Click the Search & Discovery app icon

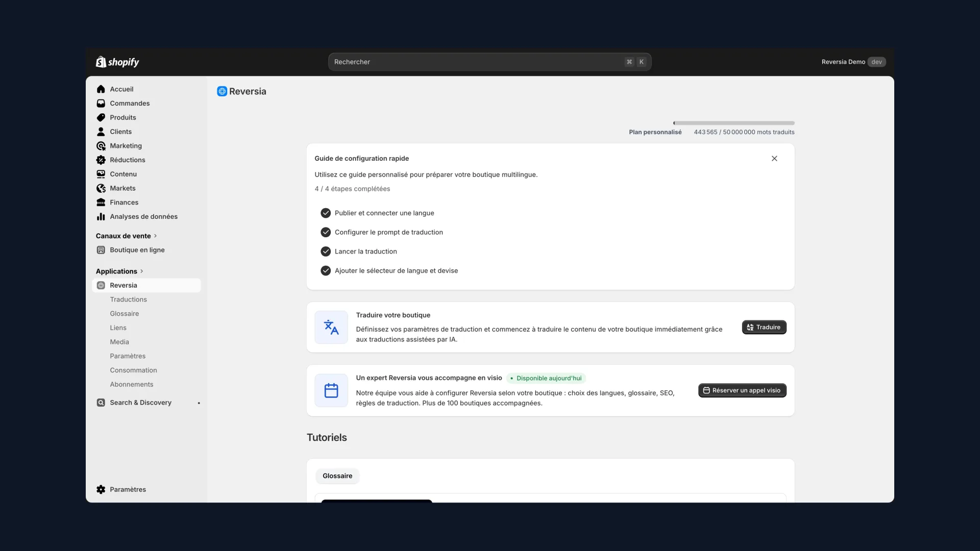pyautogui.click(x=101, y=403)
